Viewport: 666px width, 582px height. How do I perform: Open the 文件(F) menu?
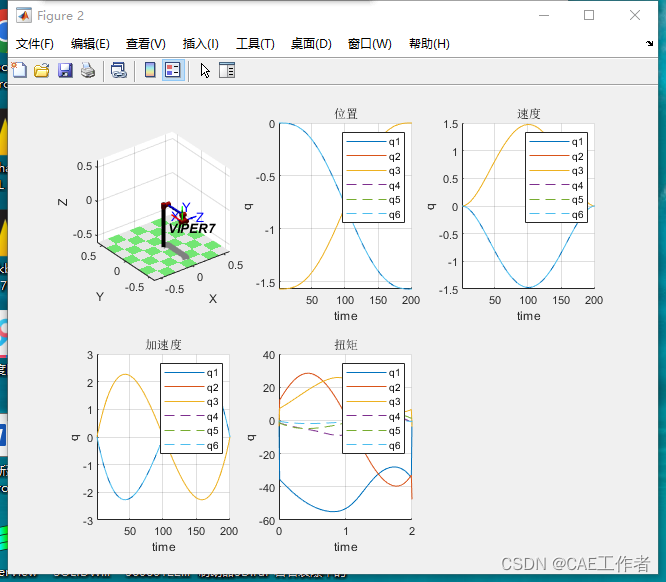[x=35, y=44]
